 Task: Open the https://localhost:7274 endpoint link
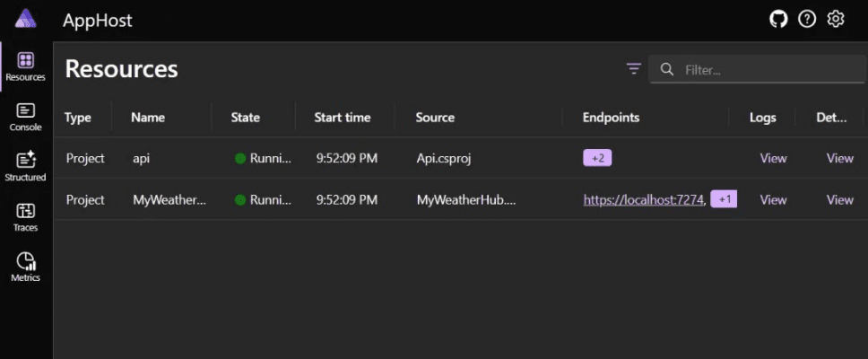point(645,200)
